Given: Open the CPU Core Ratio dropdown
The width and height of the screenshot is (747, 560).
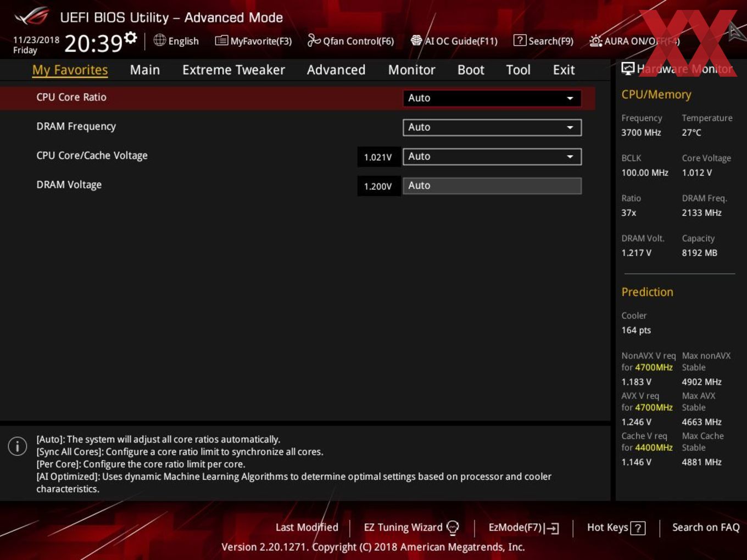Looking at the screenshot, I should pos(492,98).
